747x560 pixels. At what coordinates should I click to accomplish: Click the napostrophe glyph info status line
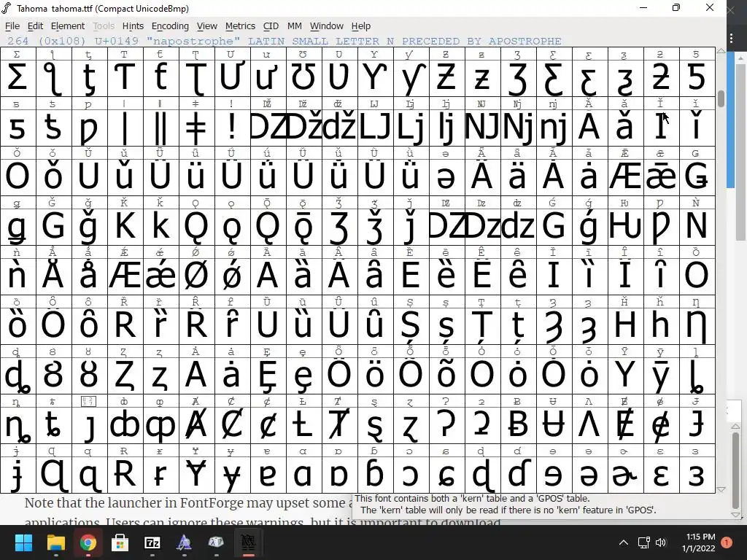[285, 41]
